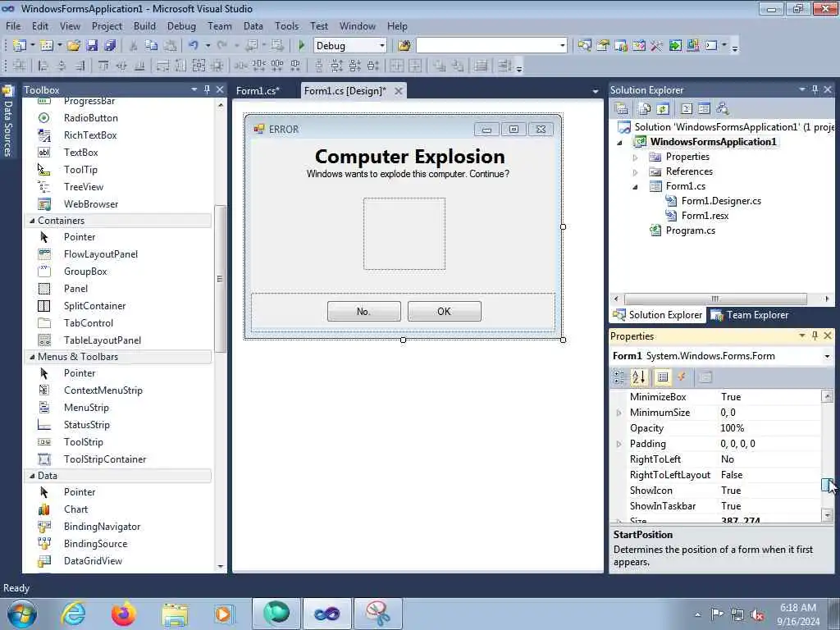840x630 pixels.
Task: Open the Debug menu
Action: point(181,25)
